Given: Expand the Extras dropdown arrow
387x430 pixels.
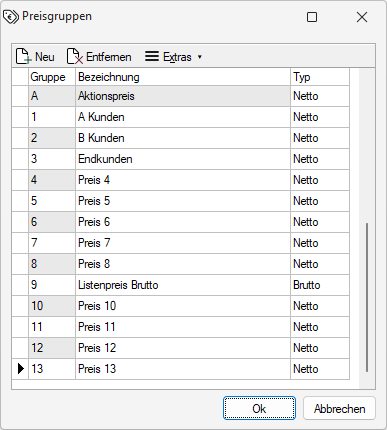Looking at the screenshot, I should 200,57.
